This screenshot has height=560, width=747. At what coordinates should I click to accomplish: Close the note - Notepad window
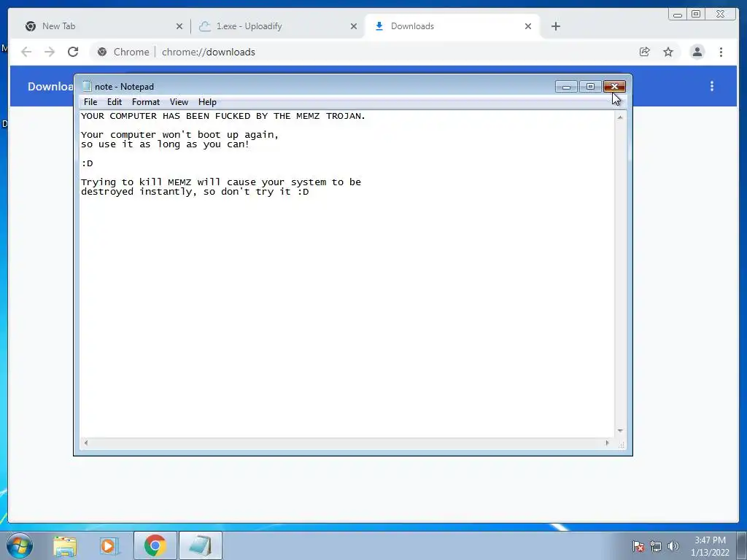click(614, 86)
